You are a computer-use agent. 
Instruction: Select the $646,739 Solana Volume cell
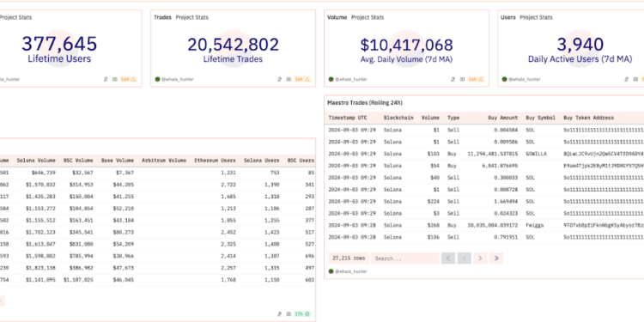point(43,173)
